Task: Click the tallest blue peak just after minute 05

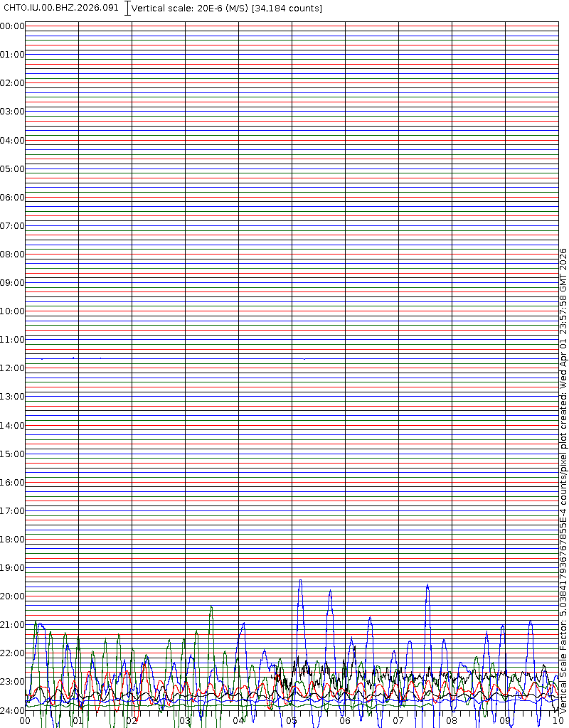Action: click(300, 582)
